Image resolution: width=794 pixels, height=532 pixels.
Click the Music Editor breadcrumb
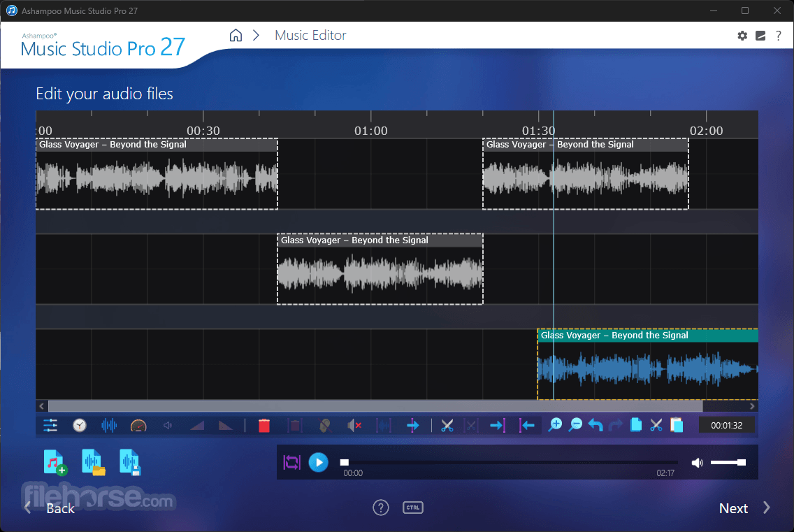point(310,35)
